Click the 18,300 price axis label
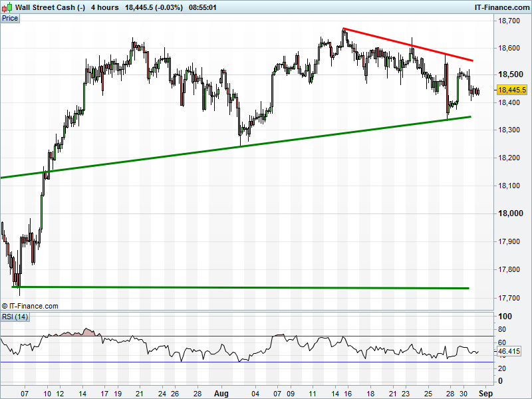Image resolution: width=532 pixels, height=399 pixels. pyautogui.click(x=509, y=130)
